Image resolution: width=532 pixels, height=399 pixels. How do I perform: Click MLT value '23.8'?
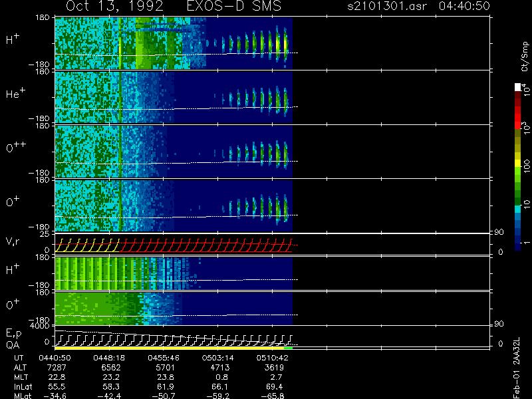pos(166,377)
